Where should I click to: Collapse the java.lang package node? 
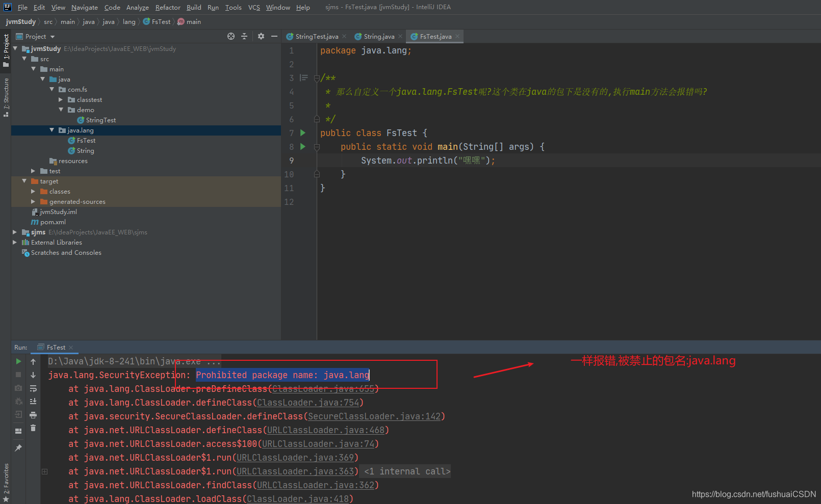52,130
